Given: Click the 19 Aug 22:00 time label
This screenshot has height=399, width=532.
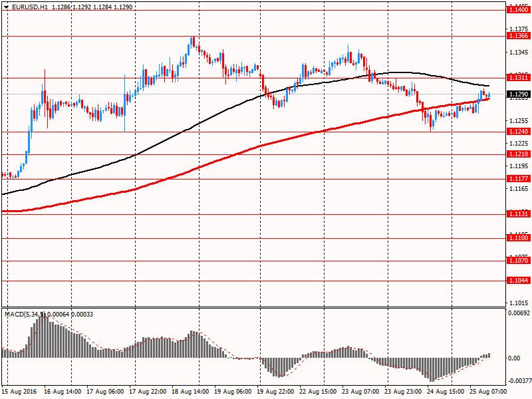Looking at the screenshot, I should [275, 392].
